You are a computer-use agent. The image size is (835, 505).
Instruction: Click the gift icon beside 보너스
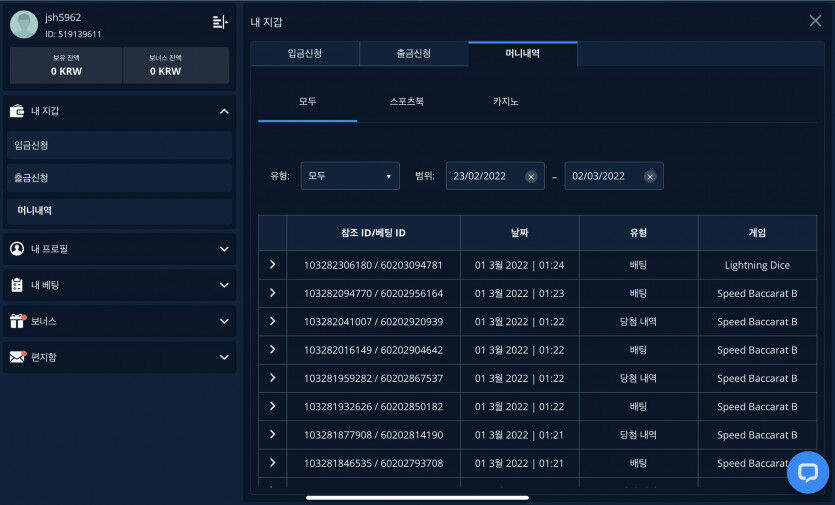tap(17, 321)
